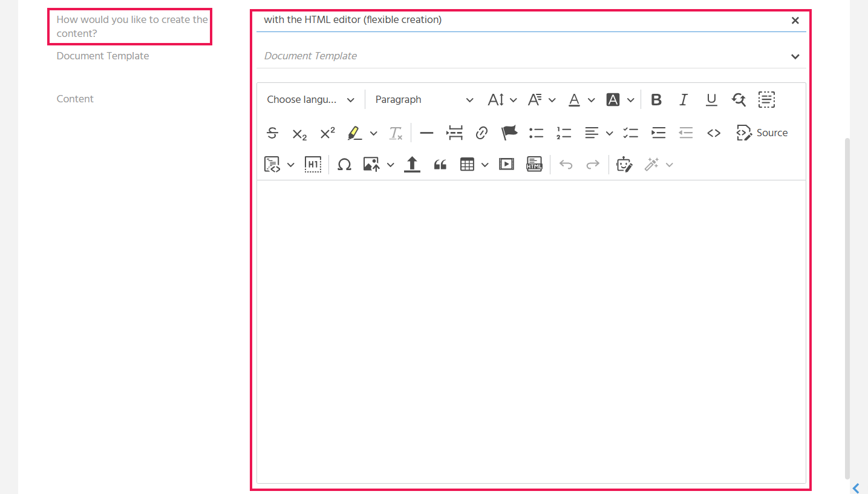
Task: Open the Paragraph heading dropdown
Action: click(425, 100)
